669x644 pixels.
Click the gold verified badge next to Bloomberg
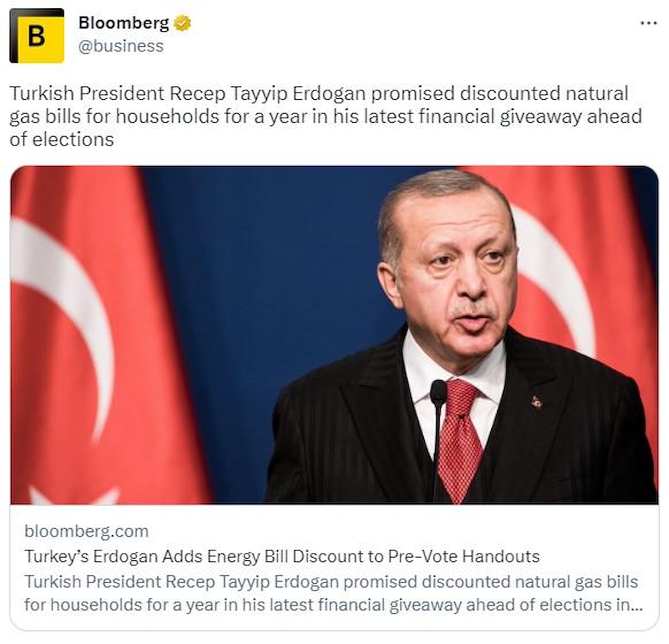click(x=182, y=23)
